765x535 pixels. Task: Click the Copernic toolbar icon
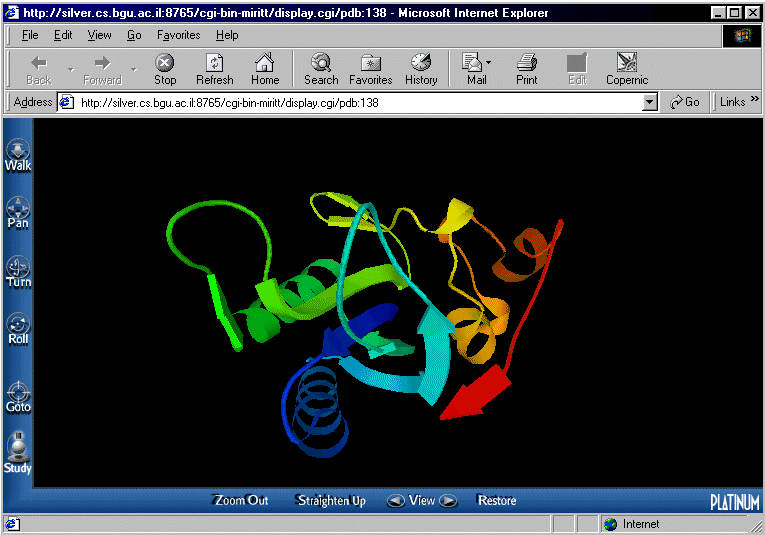pyautogui.click(x=627, y=69)
